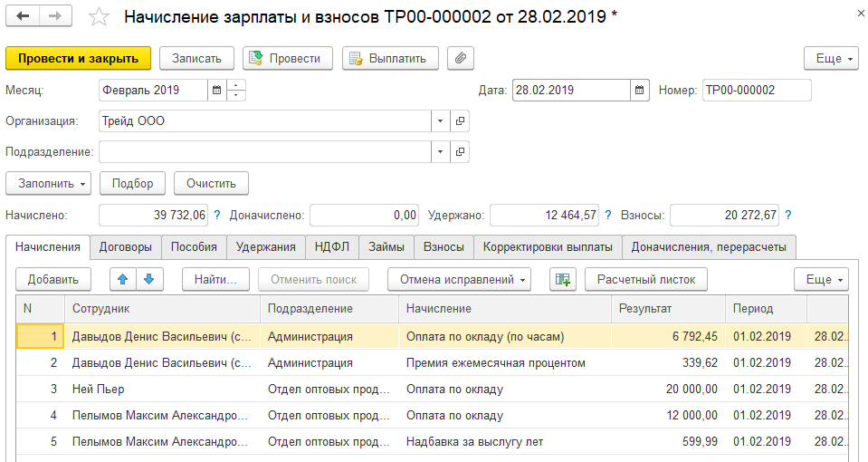Expand the Подразделение dropdown list
The height and width of the screenshot is (462, 868).
pos(440,151)
